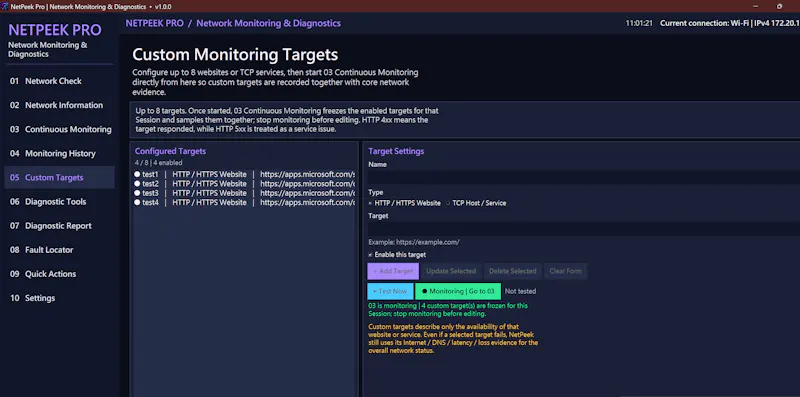
Task: Select the test4 row in Configured Targets
Action: tap(244, 203)
